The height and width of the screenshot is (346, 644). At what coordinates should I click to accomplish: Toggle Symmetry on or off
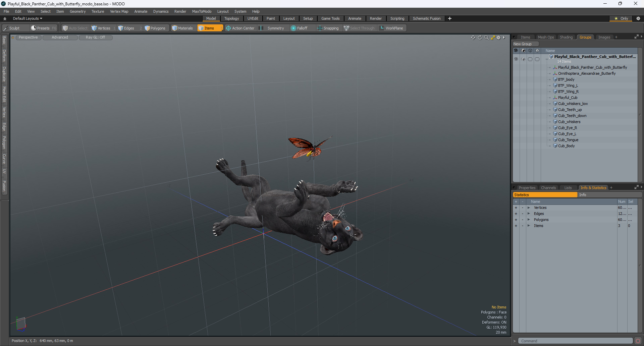click(x=272, y=28)
